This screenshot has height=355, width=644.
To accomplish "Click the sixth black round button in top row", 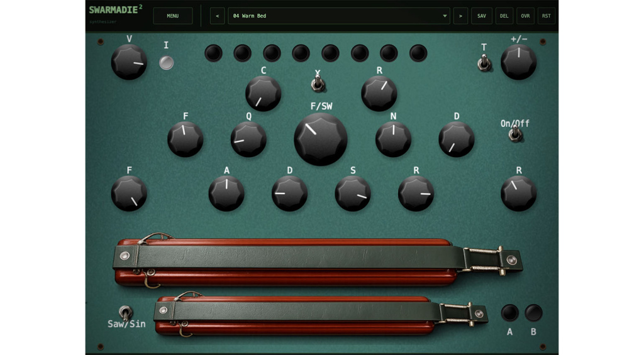I will click(360, 53).
